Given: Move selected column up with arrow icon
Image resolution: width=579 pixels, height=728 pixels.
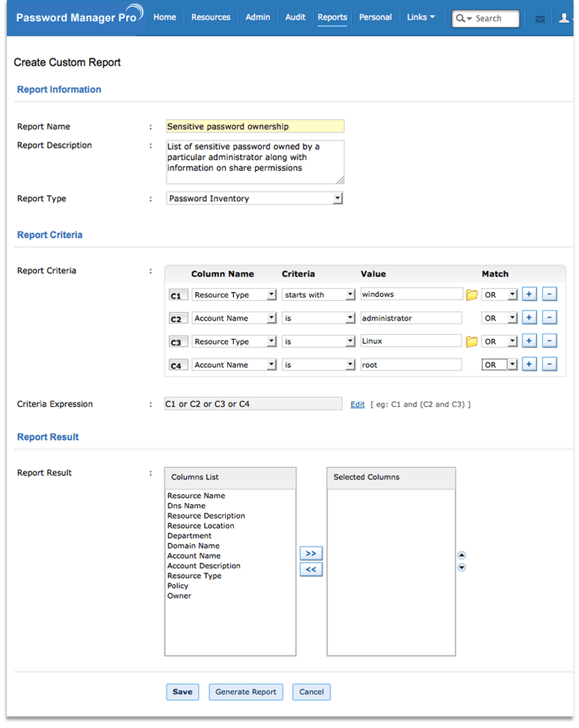Looking at the screenshot, I should tap(462, 555).
